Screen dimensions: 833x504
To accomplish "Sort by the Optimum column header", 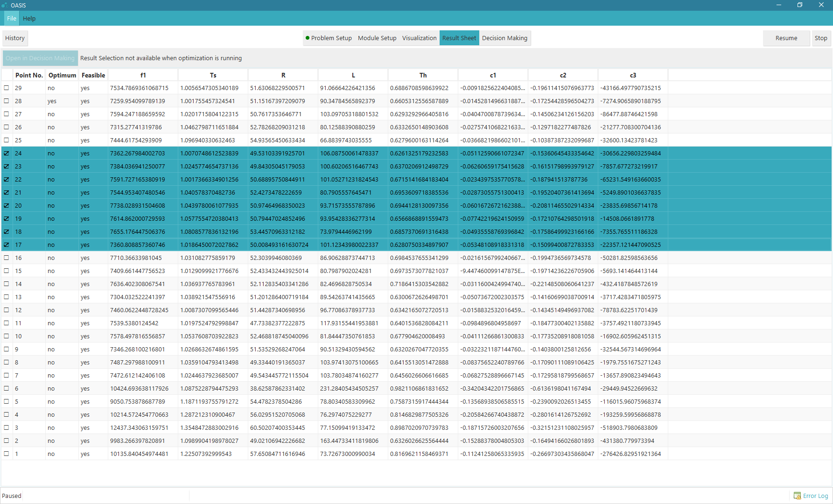I will coord(62,75).
